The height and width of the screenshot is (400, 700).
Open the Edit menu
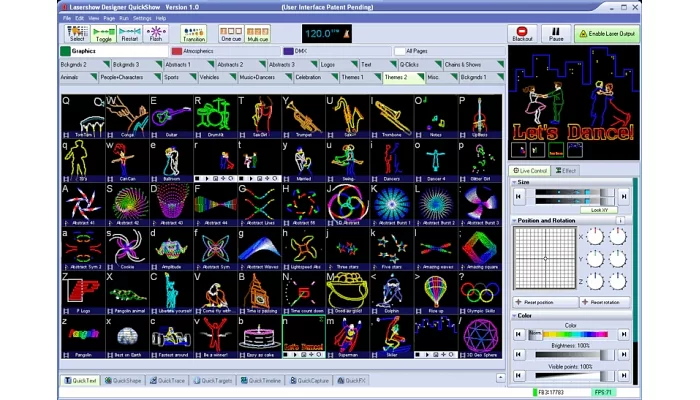[79, 18]
